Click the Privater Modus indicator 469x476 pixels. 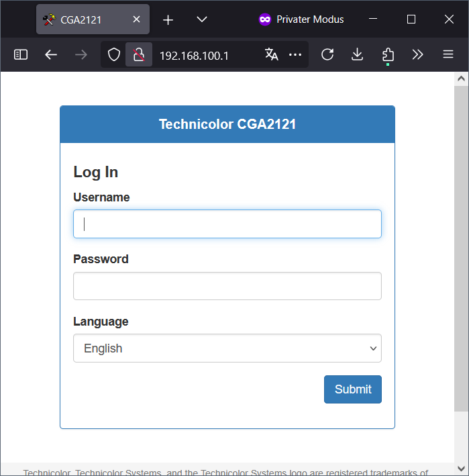(x=301, y=19)
